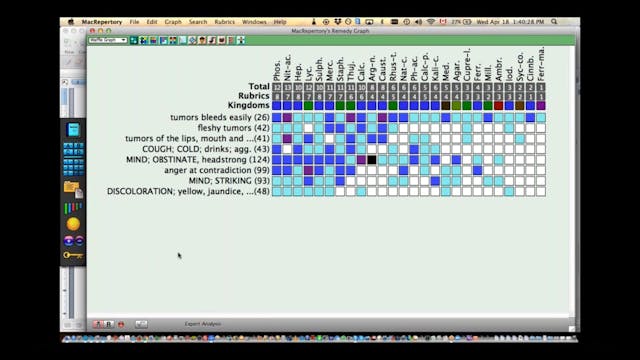The height and width of the screenshot is (360, 640).
Task: Click the blue book icon atop the sidebar
Action: pos(73,130)
